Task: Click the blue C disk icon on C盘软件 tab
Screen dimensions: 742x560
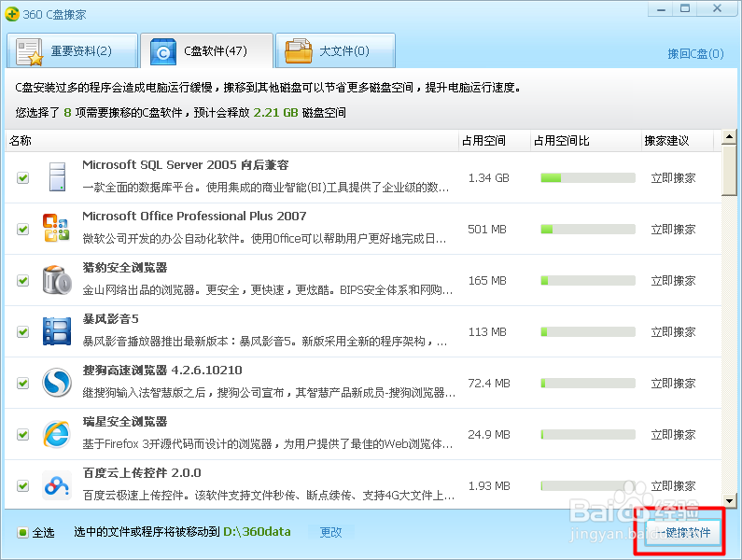Action: click(x=163, y=52)
